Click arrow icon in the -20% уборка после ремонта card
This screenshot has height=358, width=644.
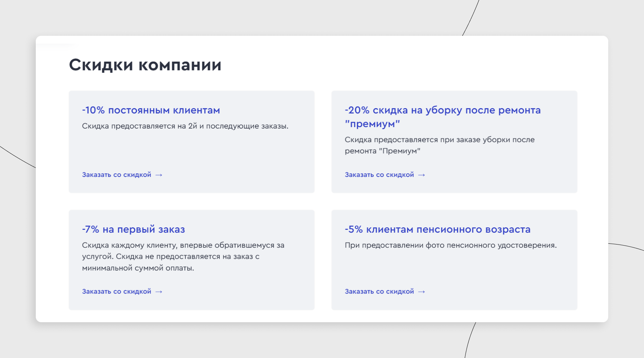click(x=421, y=175)
